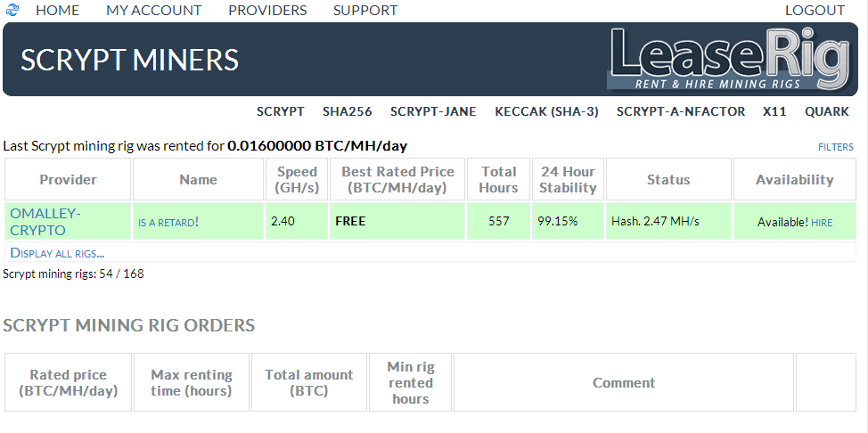
Task: Click the 24 Hour Stability column header
Action: 568,179
